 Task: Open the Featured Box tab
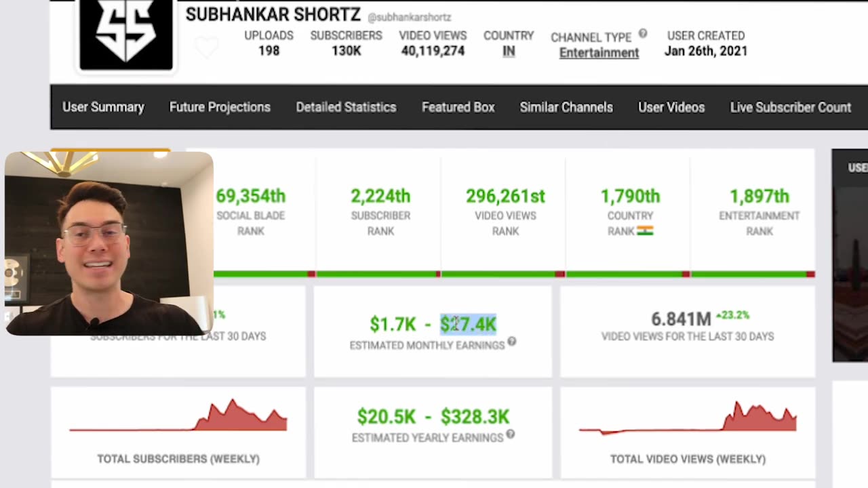pyautogui.click(x=458, y=107)
